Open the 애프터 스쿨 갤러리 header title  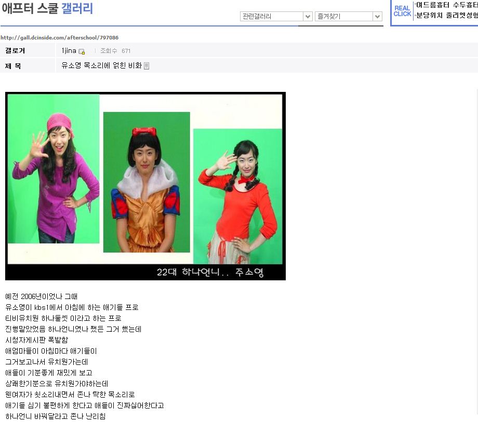point(47,8)
